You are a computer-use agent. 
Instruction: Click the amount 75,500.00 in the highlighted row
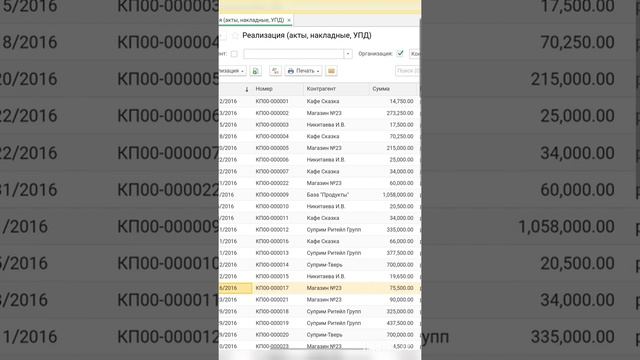pos(401,288)
